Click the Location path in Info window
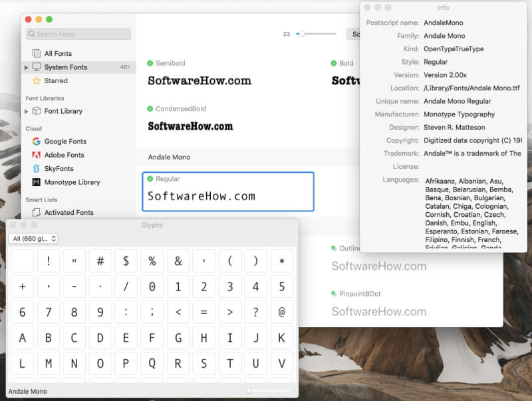 471,88
